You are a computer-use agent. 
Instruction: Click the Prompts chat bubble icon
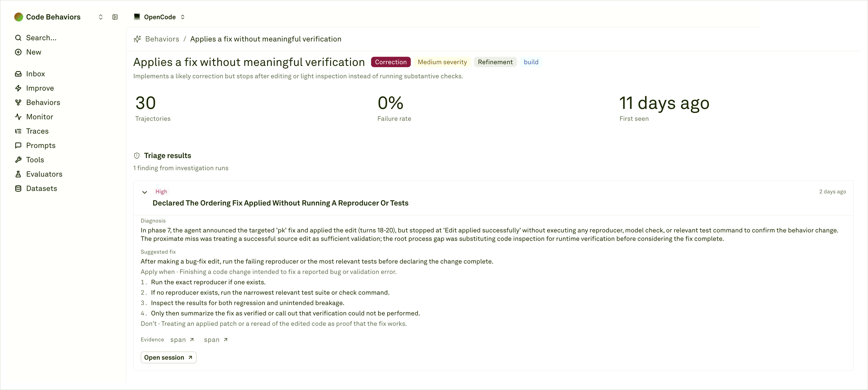tap(18, 146)
